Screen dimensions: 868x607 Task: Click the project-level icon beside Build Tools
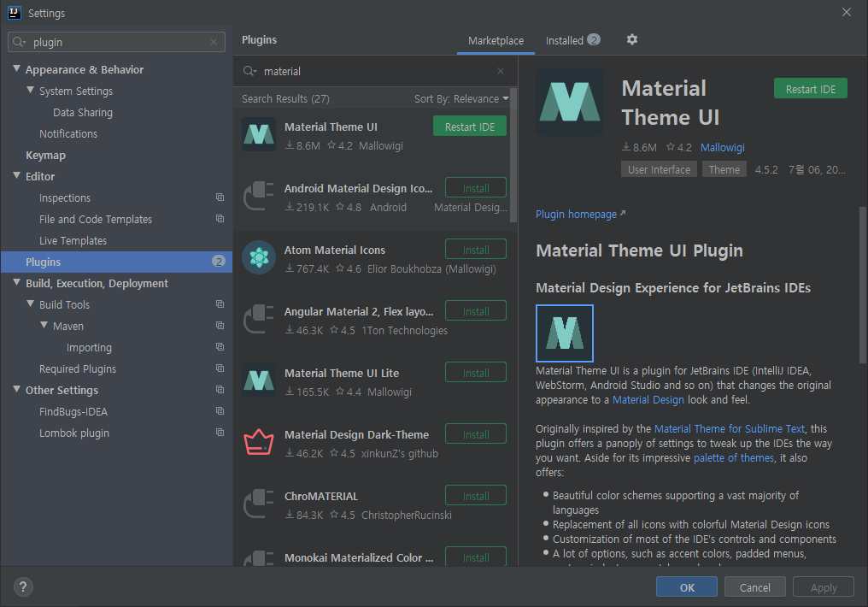pos(220,304)
